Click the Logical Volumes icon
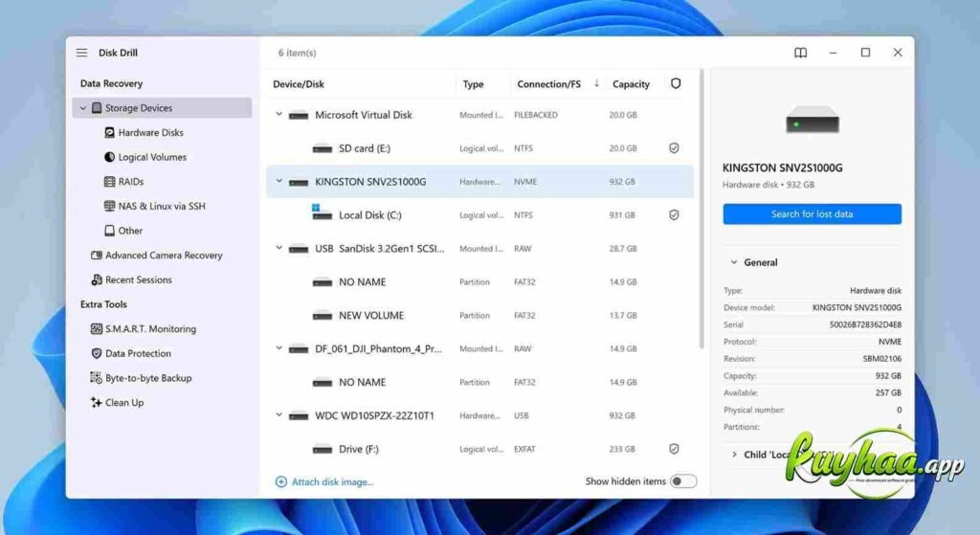 [109, 157]
